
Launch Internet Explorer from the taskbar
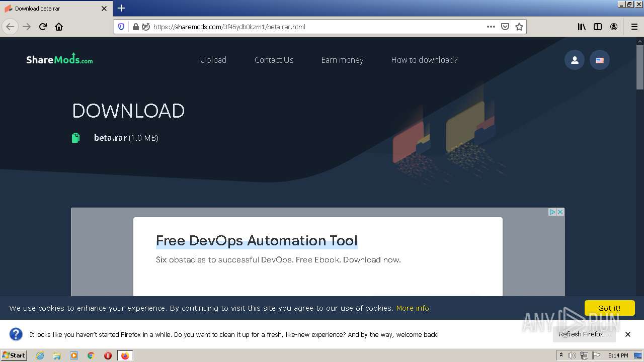coord(40,355)
